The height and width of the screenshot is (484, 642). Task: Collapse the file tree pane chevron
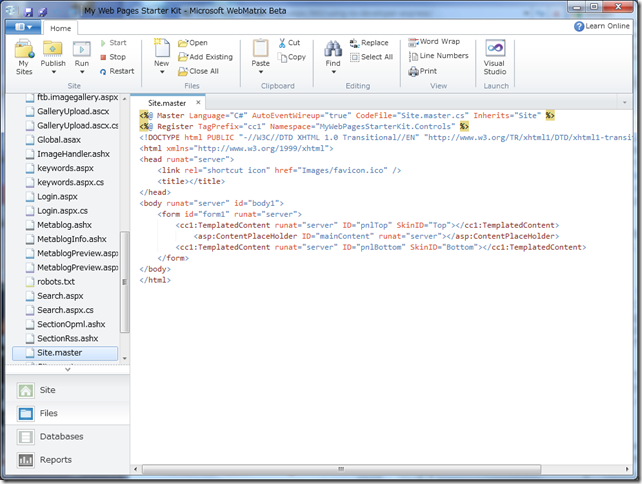(x=68, y=369)
